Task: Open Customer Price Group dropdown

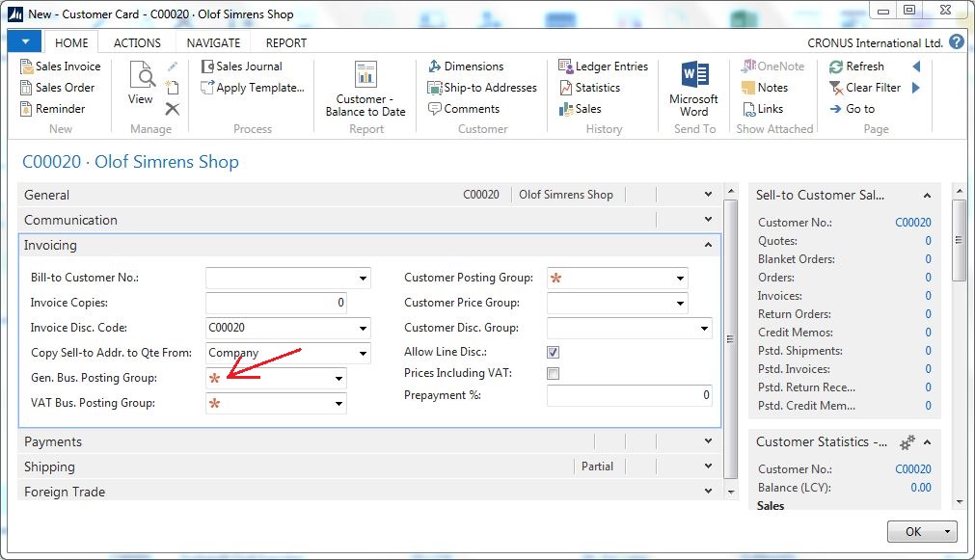Action: [x=680, y=303]
